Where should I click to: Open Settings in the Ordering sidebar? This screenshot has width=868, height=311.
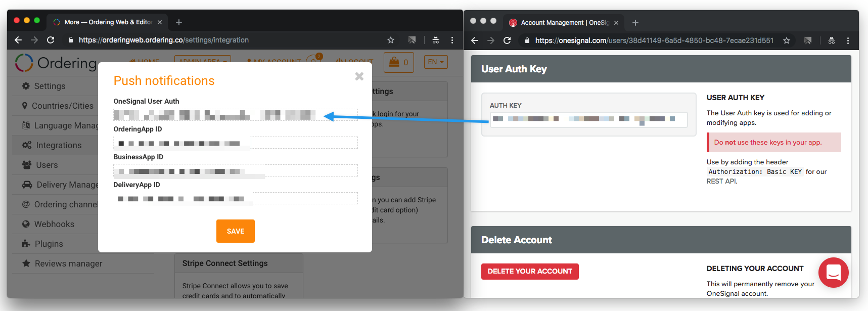point(50,86)
